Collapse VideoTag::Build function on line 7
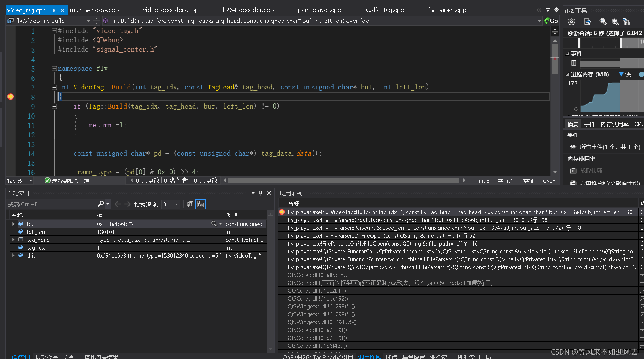The height and width of the screenshot is (359, 644). tap(54, 87)
